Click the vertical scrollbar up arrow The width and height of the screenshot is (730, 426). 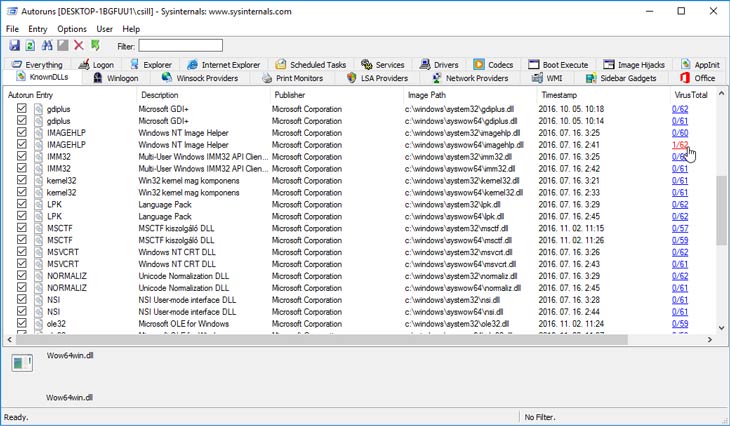[721, 93]
